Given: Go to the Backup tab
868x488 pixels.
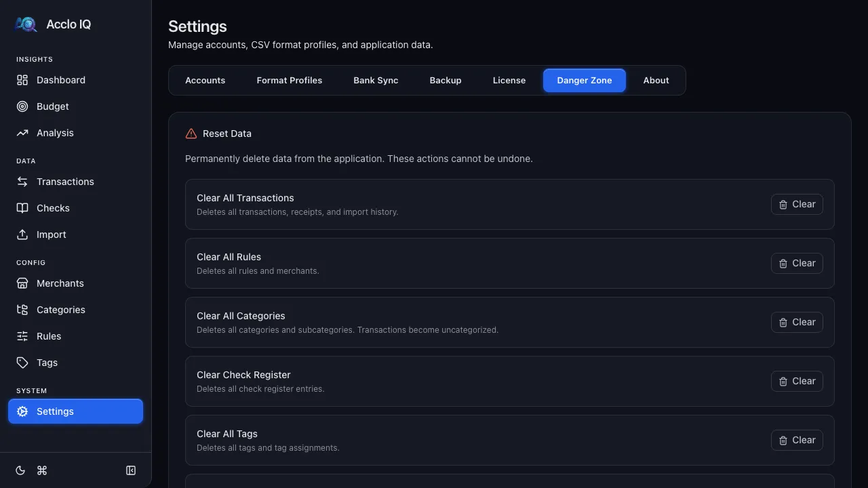Looking at the screenshot, I should point(446,80).
